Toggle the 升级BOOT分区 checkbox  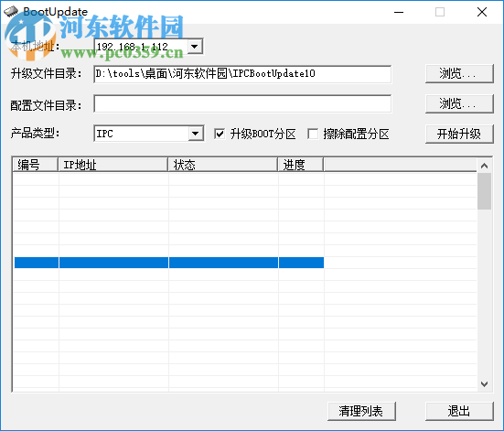(x=220, y=134)
